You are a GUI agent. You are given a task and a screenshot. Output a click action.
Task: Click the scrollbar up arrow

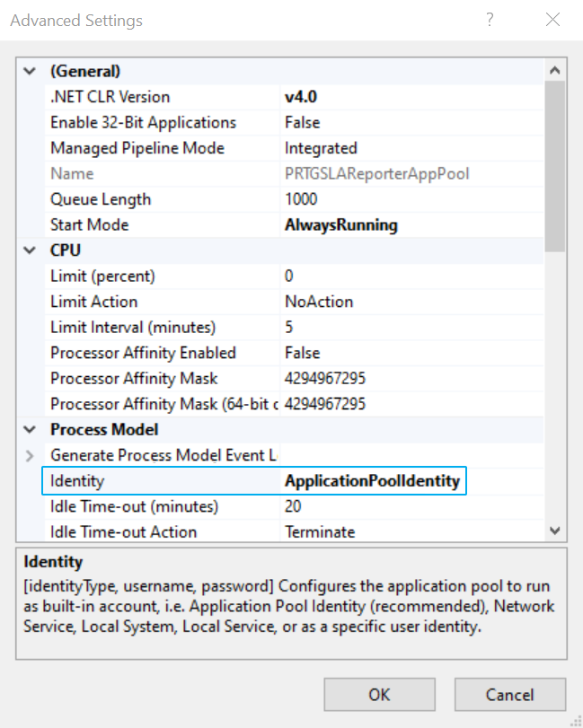pos(554,71)
